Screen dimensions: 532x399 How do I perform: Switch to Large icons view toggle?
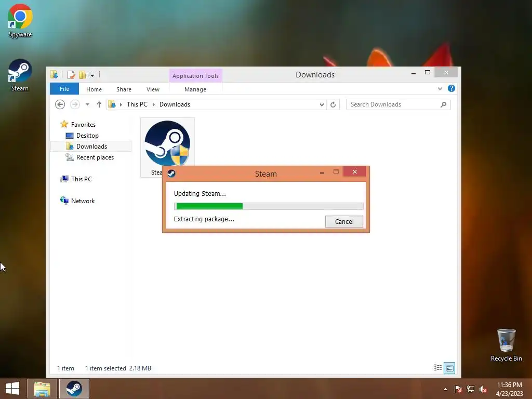tap(449, 368)
